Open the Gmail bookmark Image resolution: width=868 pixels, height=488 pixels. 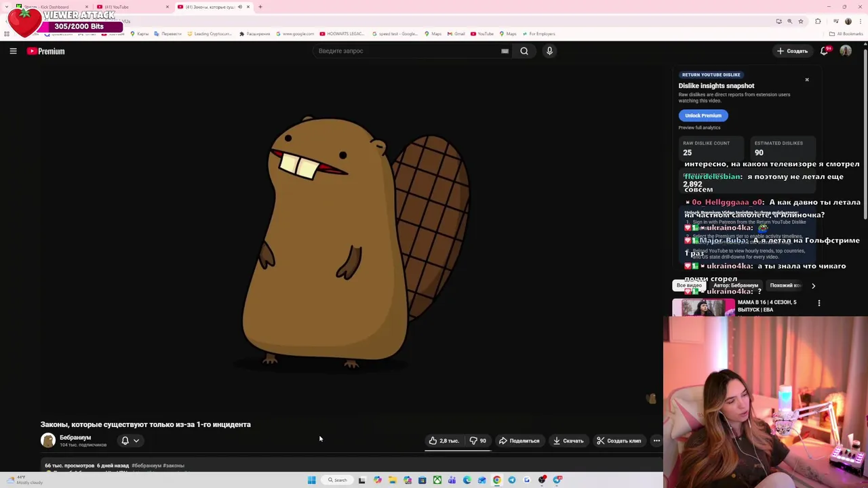(456, 34)
